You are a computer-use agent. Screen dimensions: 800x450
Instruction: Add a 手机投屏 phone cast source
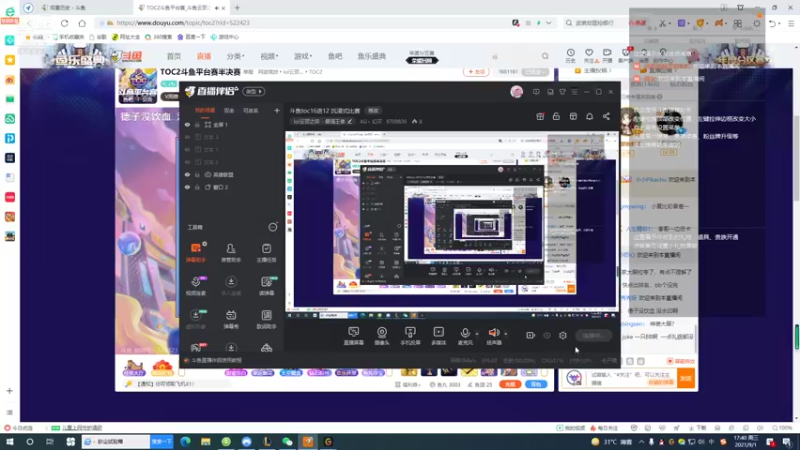click(410, 336)
